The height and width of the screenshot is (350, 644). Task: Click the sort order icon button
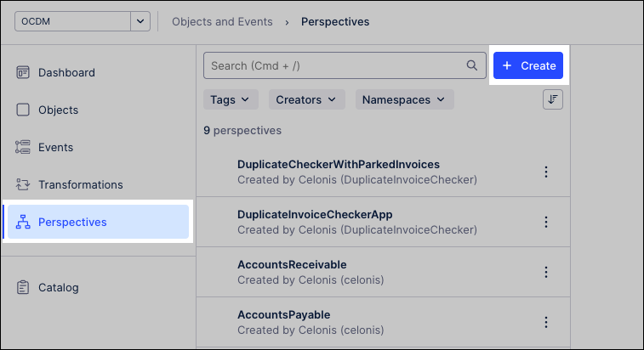[x=553, y=99]
